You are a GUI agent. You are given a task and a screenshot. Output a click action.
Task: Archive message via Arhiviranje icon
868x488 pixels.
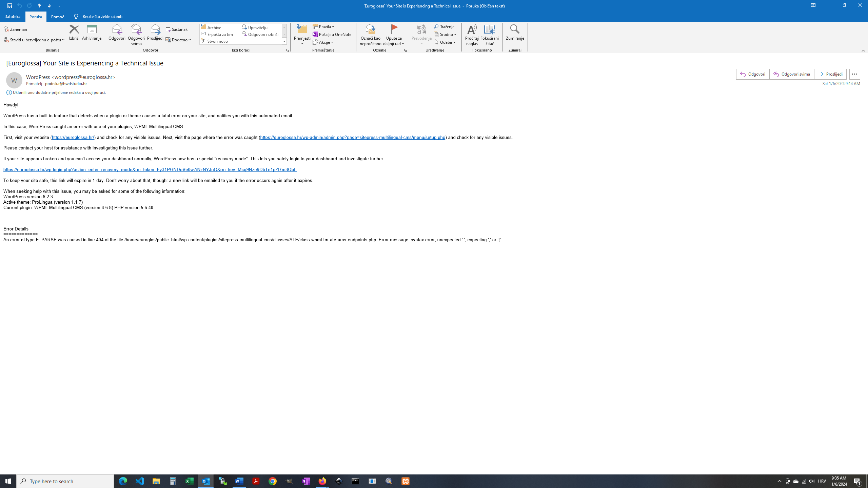[92, 33]
